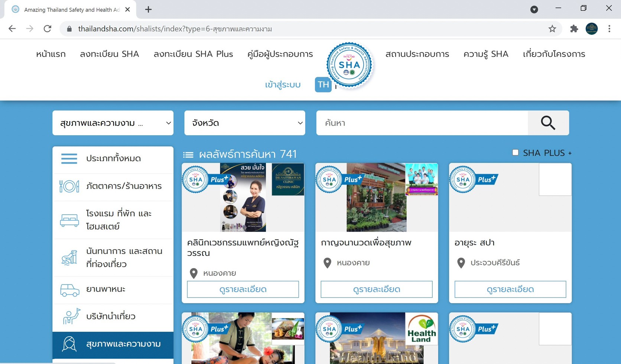Open the Chrome profile avatar
Screen dimensions: 621x364
tap(592, 29)
